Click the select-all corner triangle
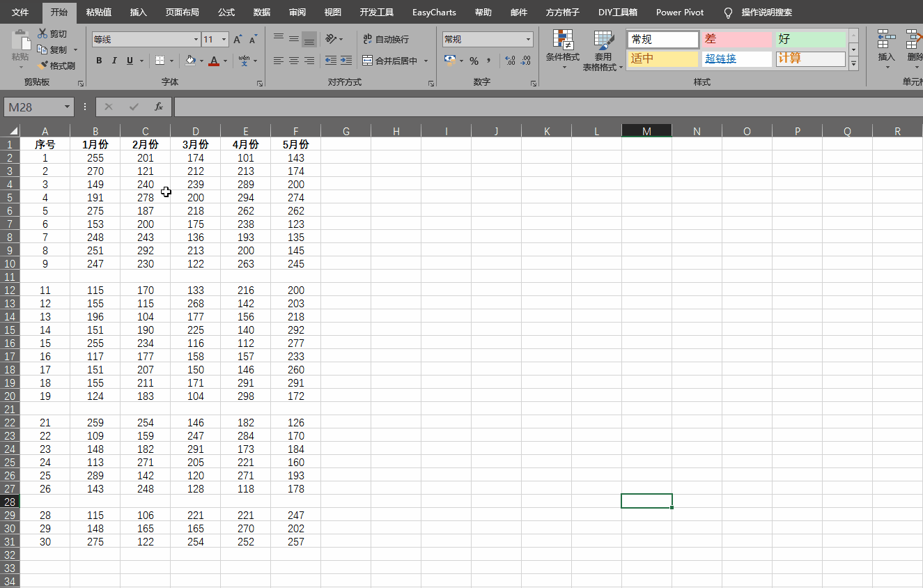Screen dimensions: 923x588 pos(13,130)
